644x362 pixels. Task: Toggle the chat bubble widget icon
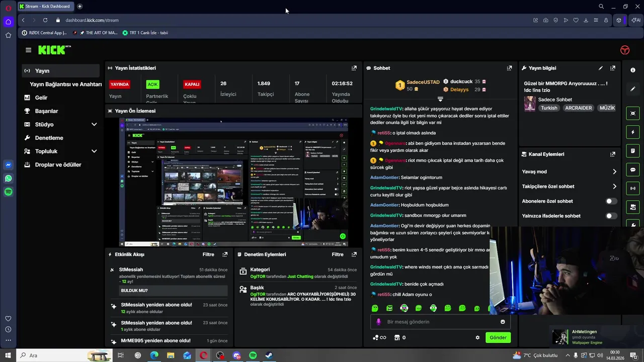point(633,169)
